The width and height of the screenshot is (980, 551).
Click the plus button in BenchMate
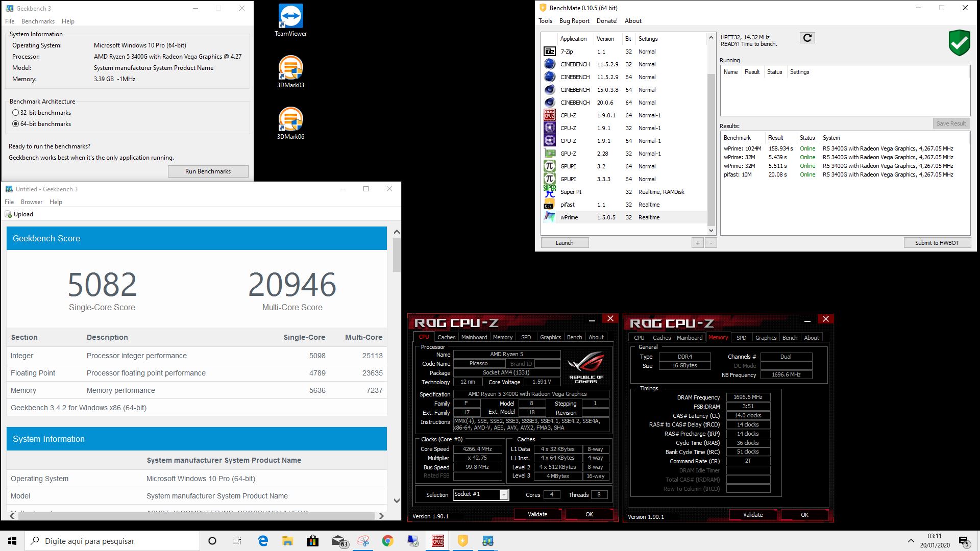click(x=698, y=243)
